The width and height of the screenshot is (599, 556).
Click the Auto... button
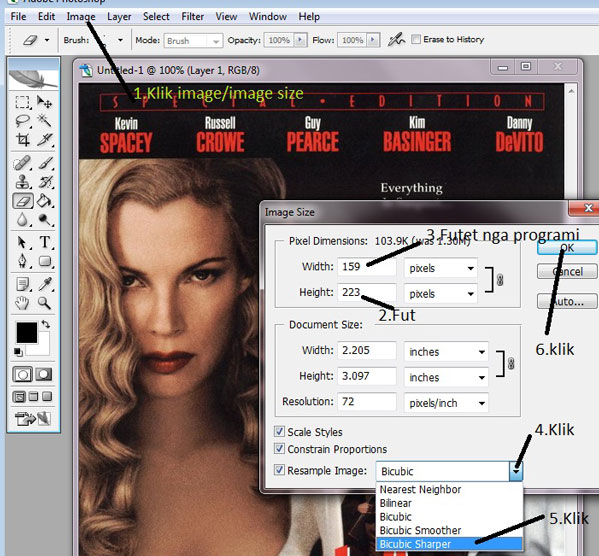coord(567,302)
